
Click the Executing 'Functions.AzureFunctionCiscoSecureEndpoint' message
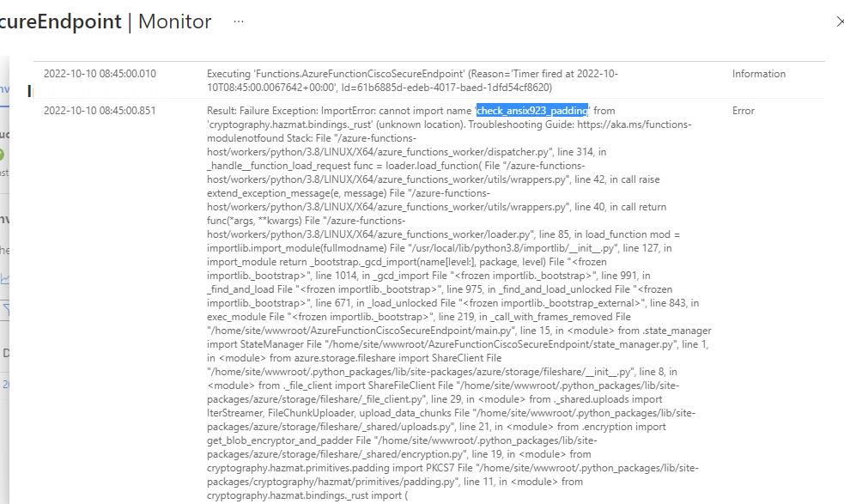(x=412, y=80)
